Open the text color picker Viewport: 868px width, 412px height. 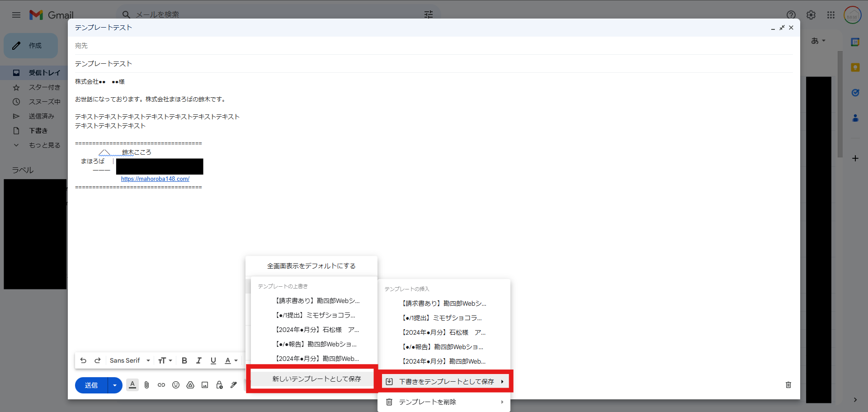click(x=231, y=360)
